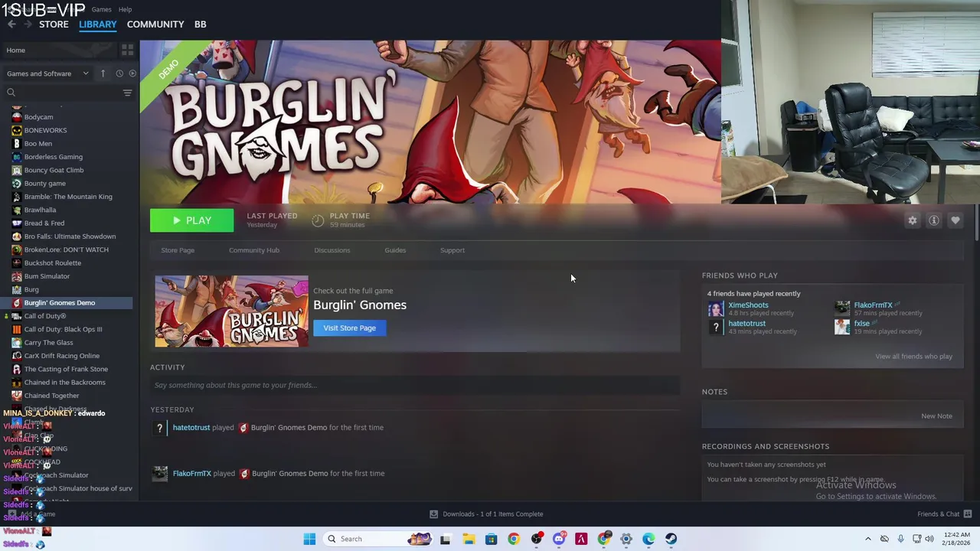Open the library search field
980x551 pixels.
tap(63, 93)
